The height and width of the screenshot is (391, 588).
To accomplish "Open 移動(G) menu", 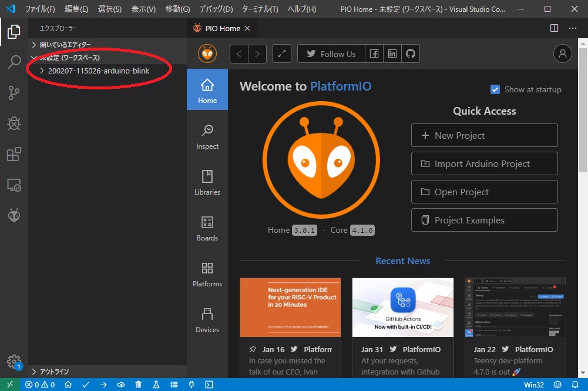I will pyautogui.click(x=177, y=9).
